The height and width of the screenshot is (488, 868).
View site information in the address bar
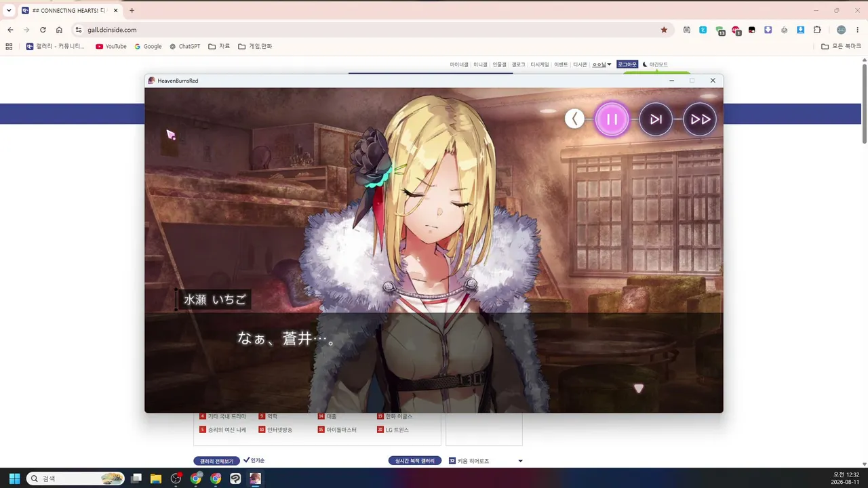click(x=79, y=30)
